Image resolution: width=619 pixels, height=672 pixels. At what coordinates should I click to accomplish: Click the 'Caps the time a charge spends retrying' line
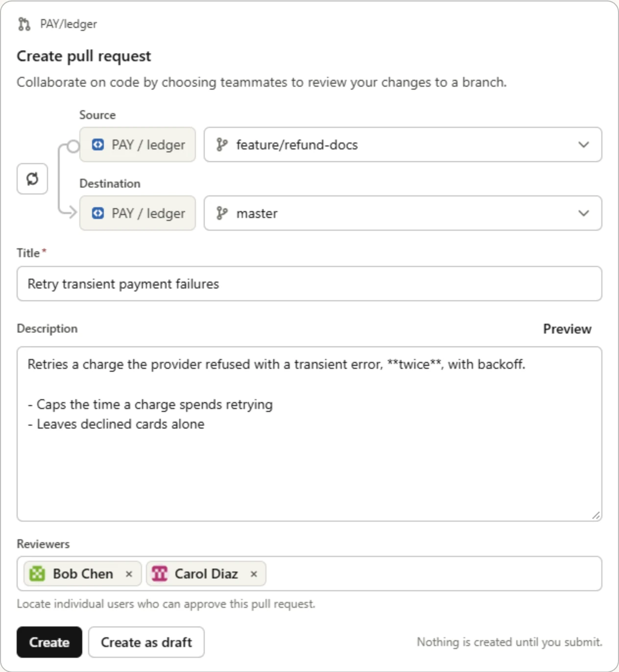click(150, 405)
